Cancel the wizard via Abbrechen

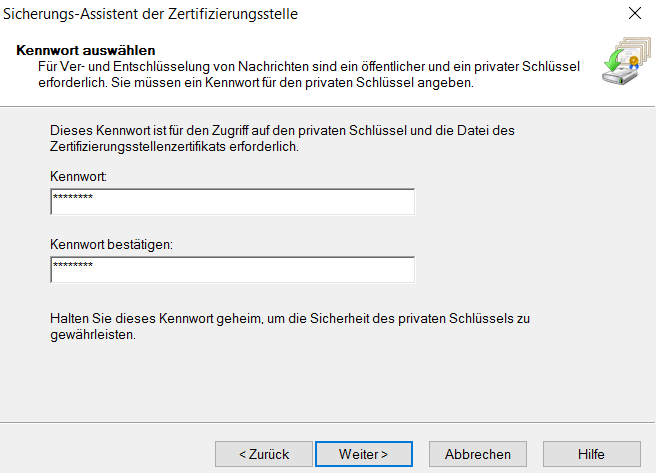pyautogui.click(x=478, y=454)
